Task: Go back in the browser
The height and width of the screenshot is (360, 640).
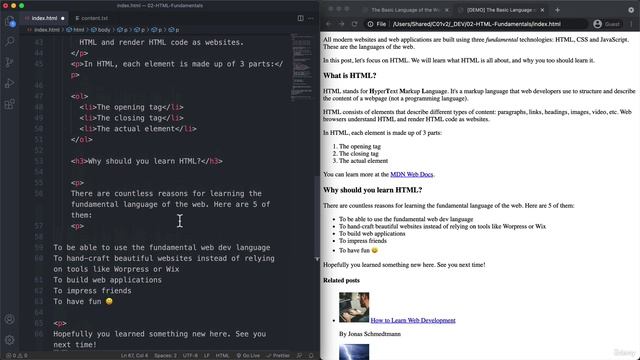Action: 329,24
